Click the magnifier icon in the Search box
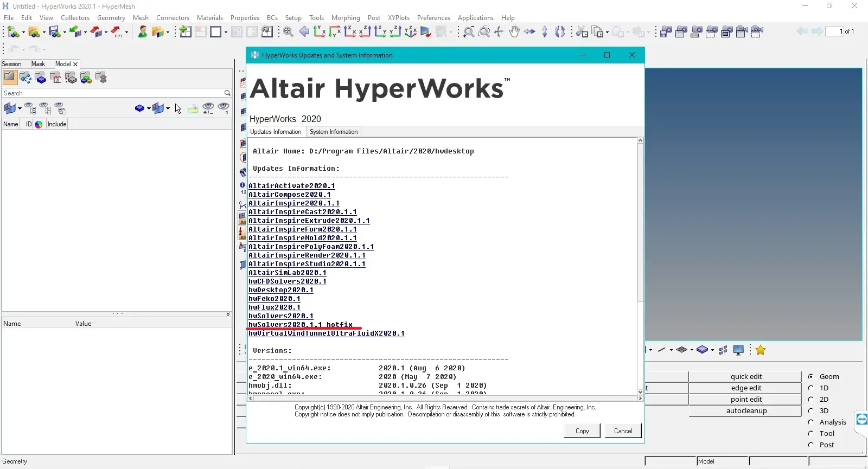The height and width of the screenshot is (469, 868). click(227, 93)
